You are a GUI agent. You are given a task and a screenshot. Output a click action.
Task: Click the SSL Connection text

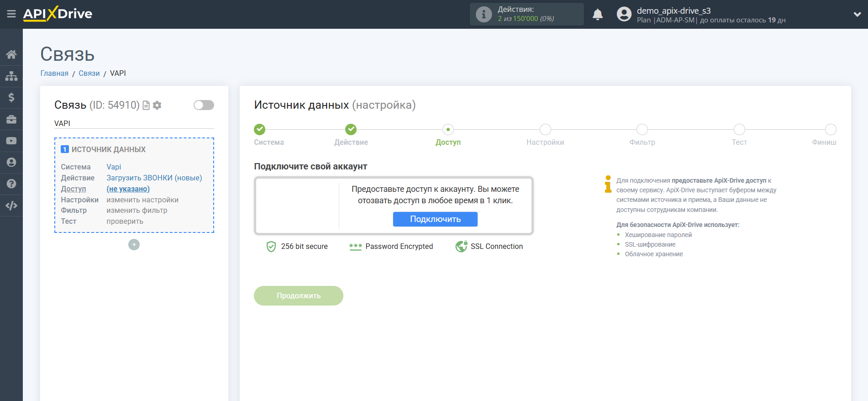click(x=497, y=247)
